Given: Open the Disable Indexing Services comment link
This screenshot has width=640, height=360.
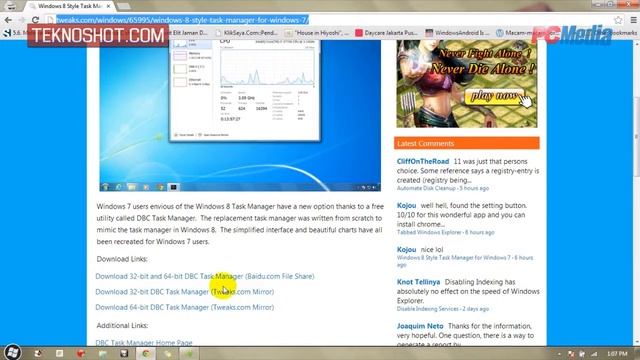Looking at the screenshot, I should point(427,309).
